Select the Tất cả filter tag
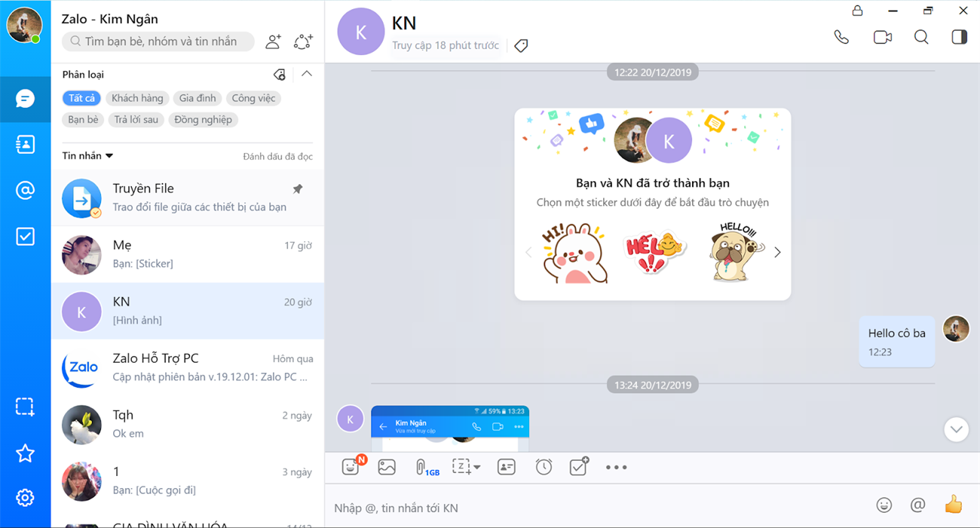The width and height of the screenshot is (980, 528). [x=81, y=99]
